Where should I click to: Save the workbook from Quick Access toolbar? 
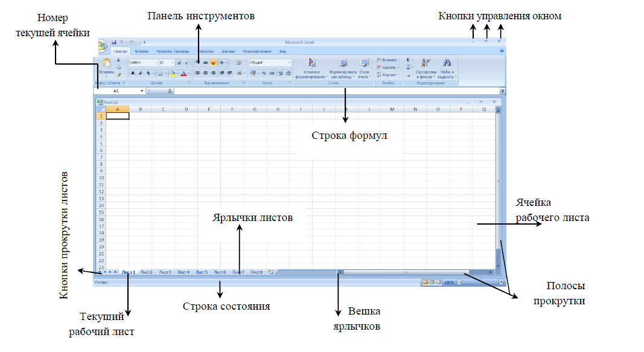114,42
